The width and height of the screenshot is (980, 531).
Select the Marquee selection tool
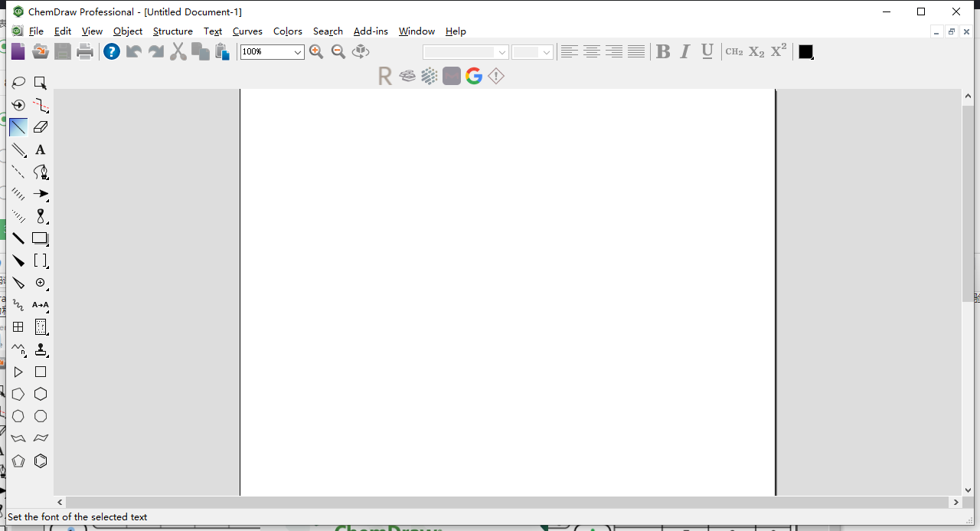point(41,83)
